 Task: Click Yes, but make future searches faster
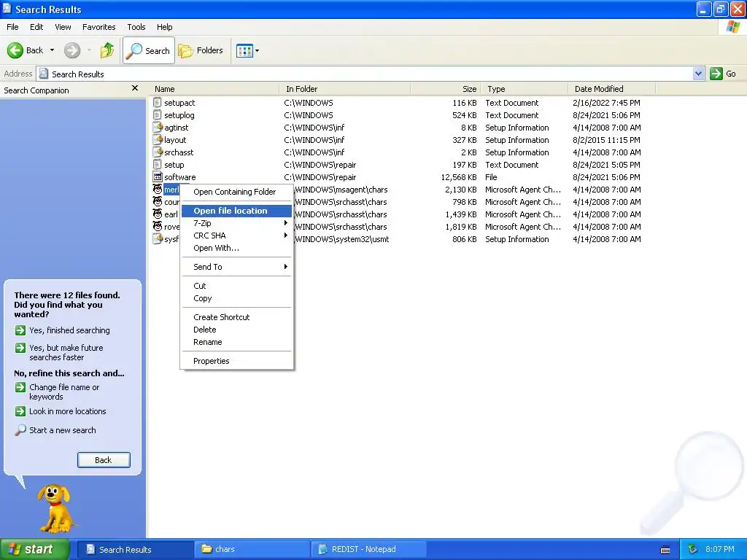pos(66,352)
